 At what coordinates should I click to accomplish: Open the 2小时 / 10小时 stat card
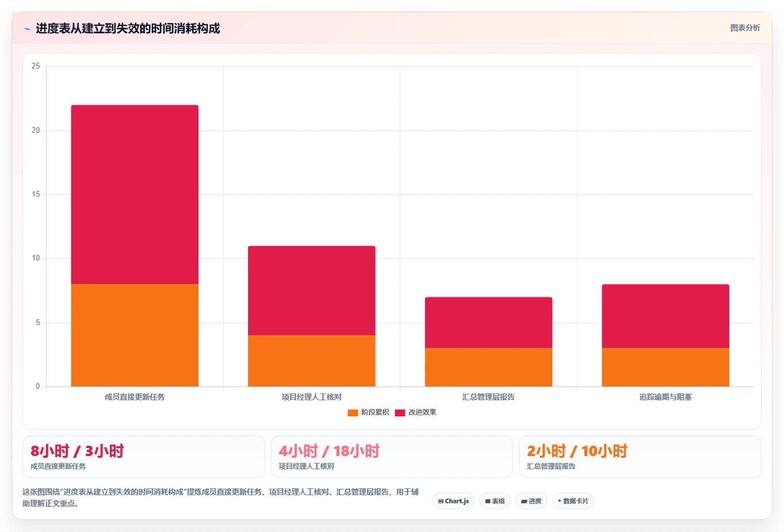pos(640,457)
